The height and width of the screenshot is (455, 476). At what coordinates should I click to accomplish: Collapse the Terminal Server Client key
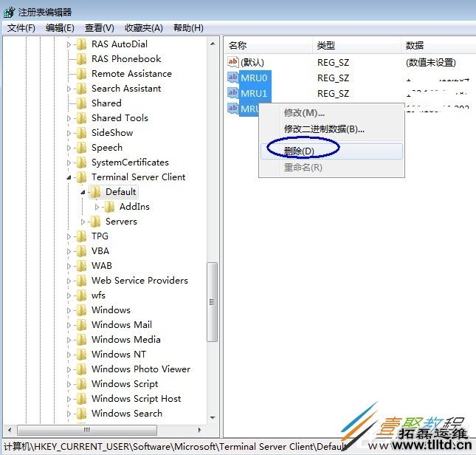[x=69, y=177]
